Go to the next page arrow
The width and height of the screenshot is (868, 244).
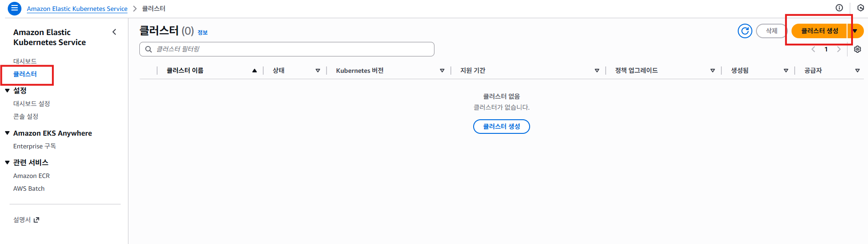[839, 49]
